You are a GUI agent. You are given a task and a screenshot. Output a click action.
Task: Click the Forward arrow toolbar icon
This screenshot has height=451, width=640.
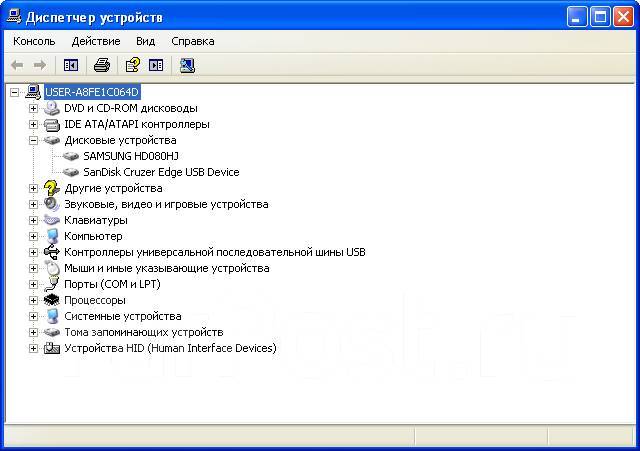[40, 65]
